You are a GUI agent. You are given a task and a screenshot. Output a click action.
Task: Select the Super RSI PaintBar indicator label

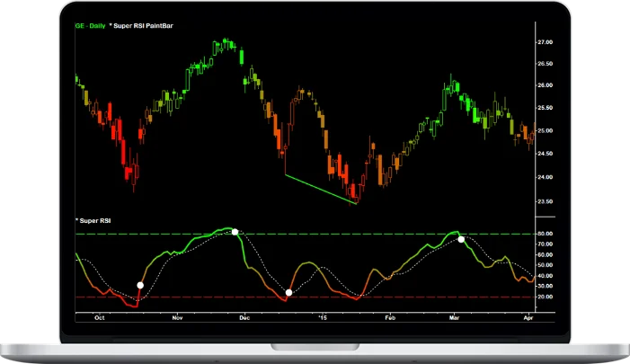[x=141, y=27]
